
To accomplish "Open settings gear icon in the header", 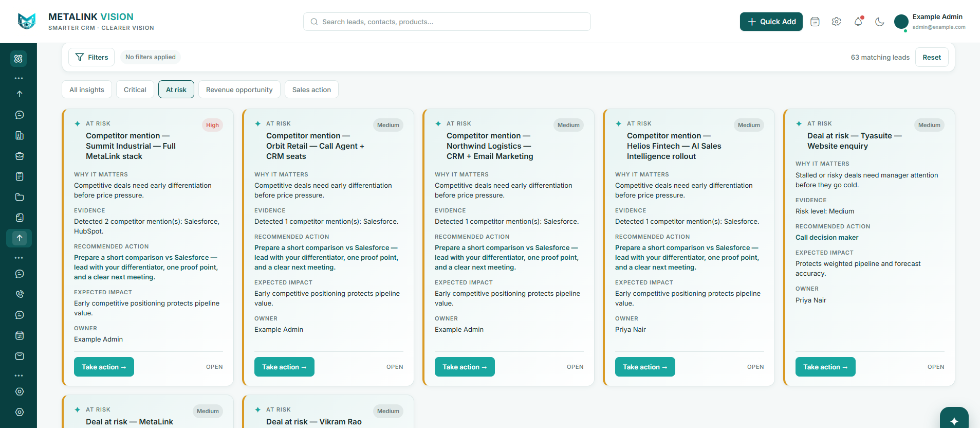I will (837, 22).
